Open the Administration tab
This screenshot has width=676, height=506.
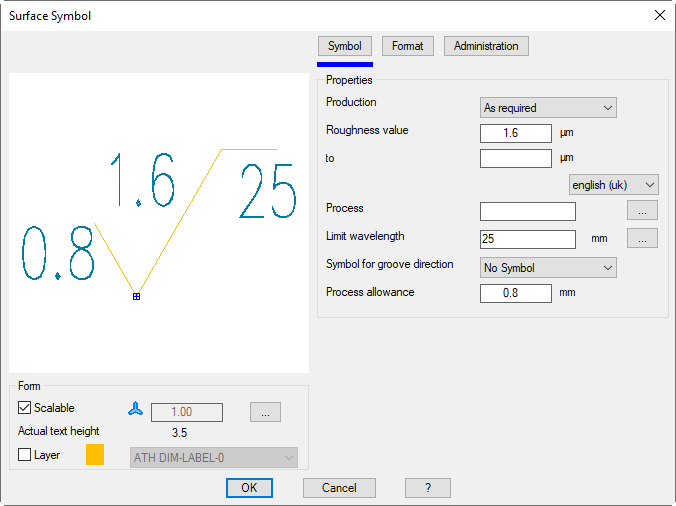pos(486,46)
